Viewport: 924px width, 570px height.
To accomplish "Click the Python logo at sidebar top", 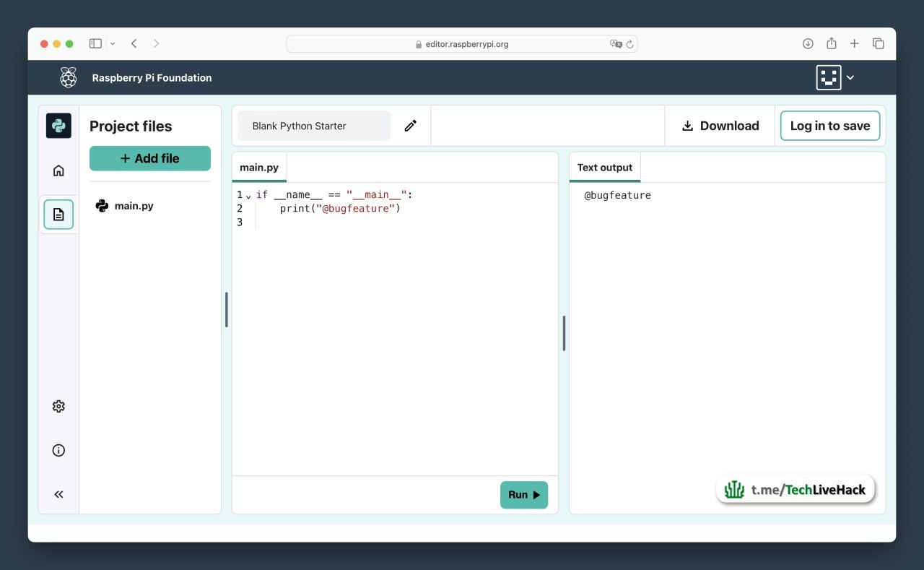I will point(58,126).
